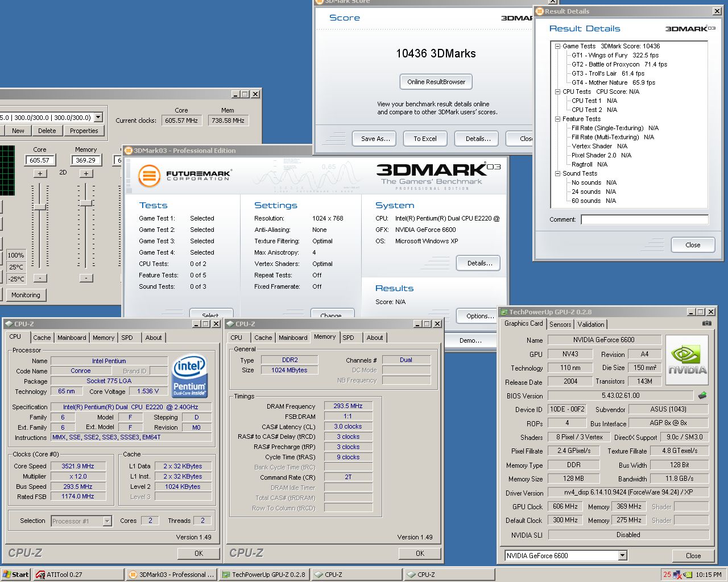Switch to ATITool 0.27 taskbar button
The height and width of the screenshot is (582, 728).
(x=78, y=575)
